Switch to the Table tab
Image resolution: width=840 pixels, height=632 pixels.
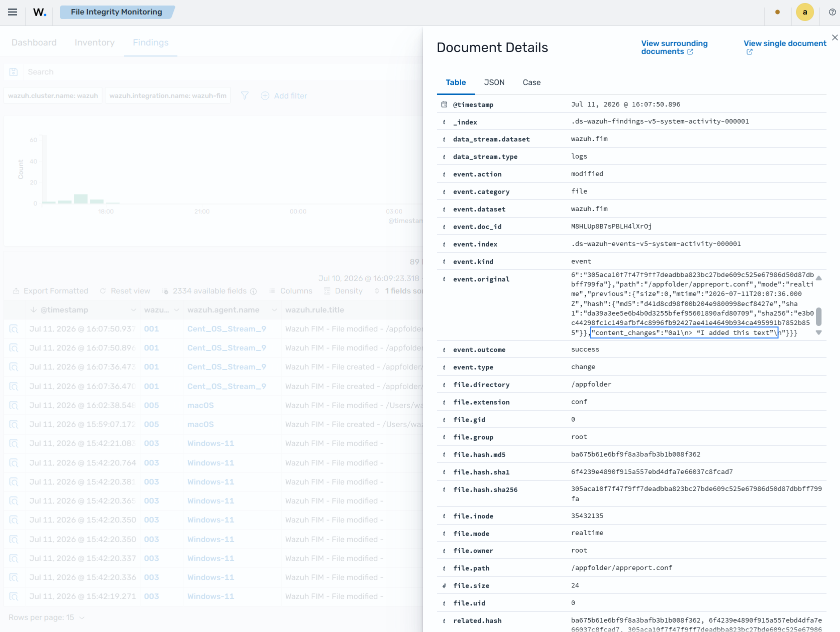tap(456, 82)
